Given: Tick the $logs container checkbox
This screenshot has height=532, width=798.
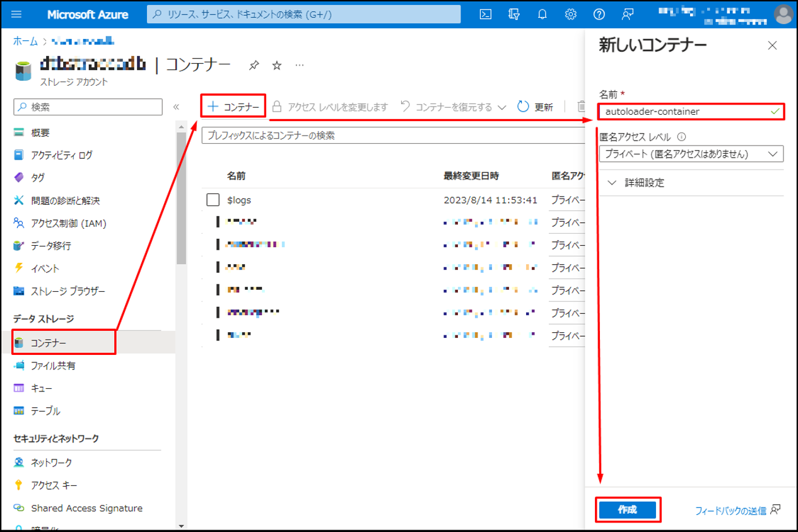Looking at the screenshot, I should [213, 200].
